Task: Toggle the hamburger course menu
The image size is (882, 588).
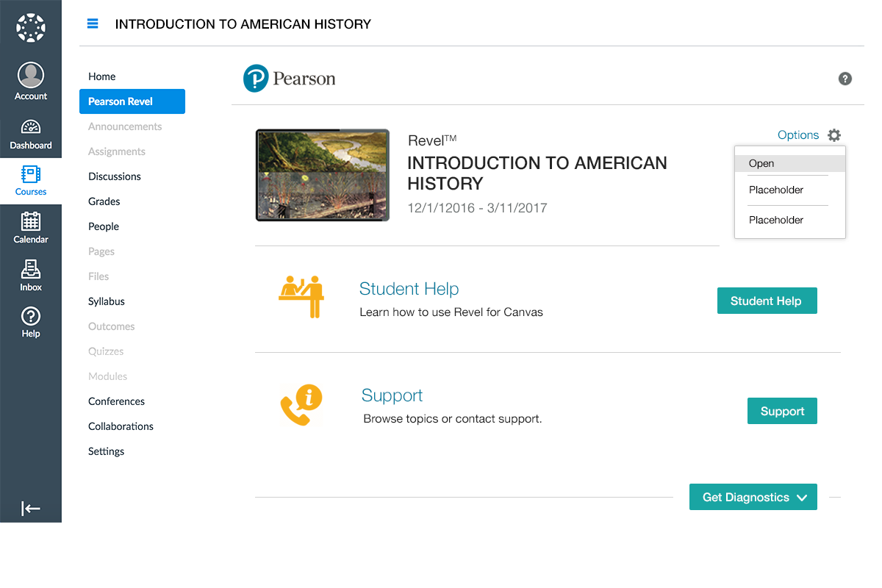Action: 93,24
